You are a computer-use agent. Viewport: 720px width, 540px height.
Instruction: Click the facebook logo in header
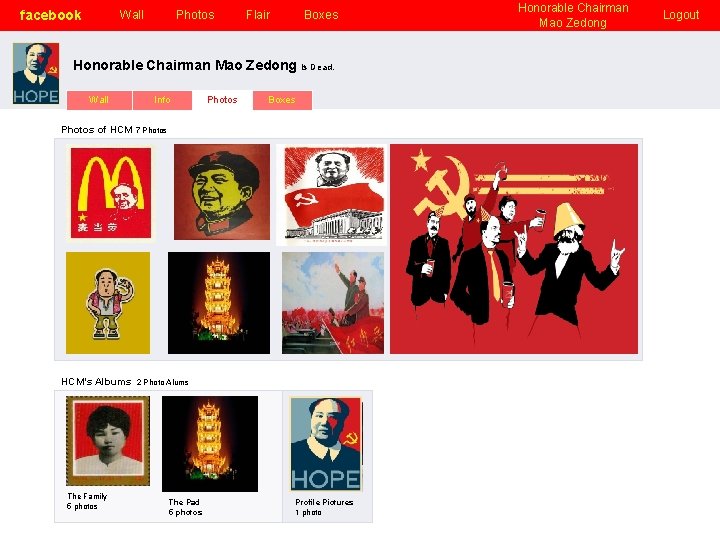tap(50, 15)
